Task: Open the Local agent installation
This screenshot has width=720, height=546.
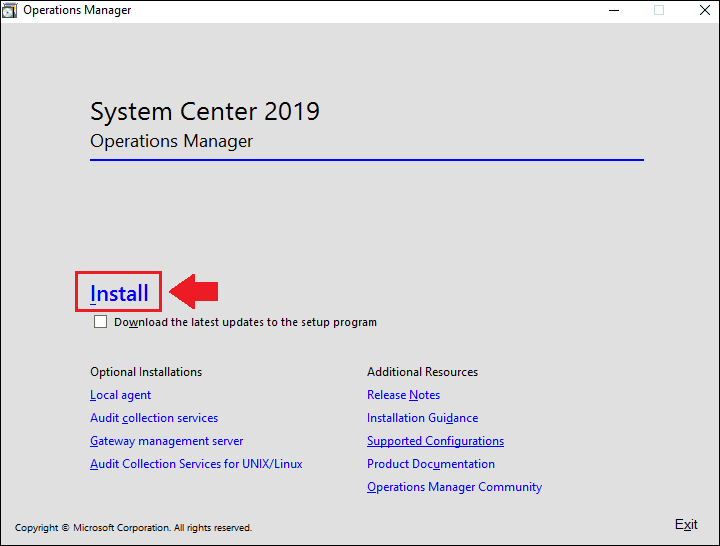Action: pyautogui.click(x=120, y=395)
